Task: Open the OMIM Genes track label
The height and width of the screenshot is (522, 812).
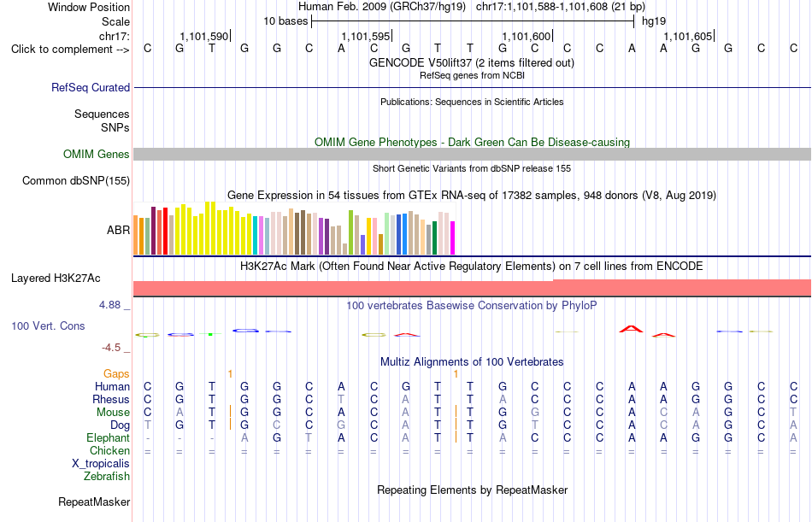Action: point(97,154)
